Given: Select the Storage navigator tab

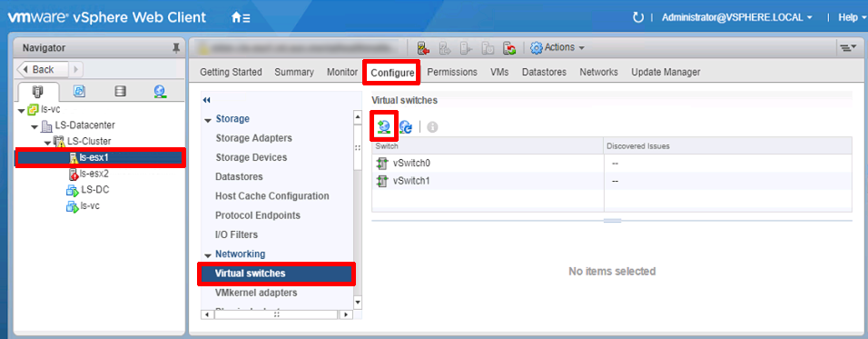Looking at the screenshot, I should (120, 92).
